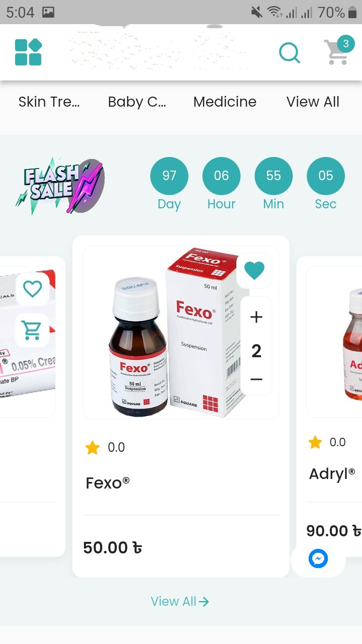Add the cream product to cart

[x=32, y=330]
